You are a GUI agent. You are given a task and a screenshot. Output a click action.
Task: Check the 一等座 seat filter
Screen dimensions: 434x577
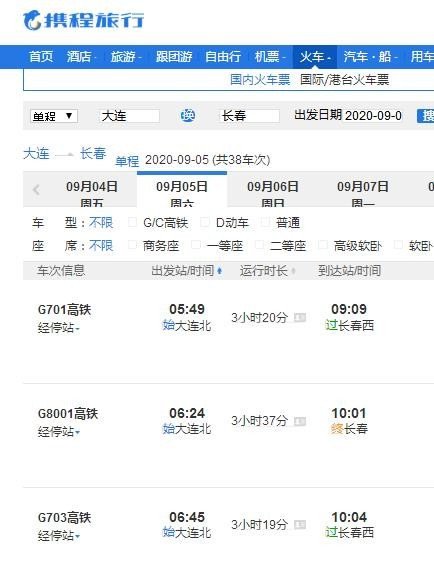[x=196, y=245]
